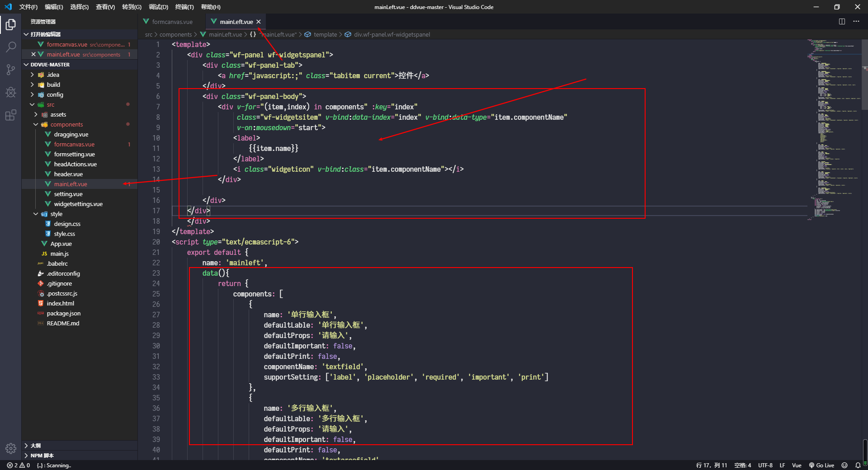Open dragging.vue file
868x470 pixels.
point(80,134)
